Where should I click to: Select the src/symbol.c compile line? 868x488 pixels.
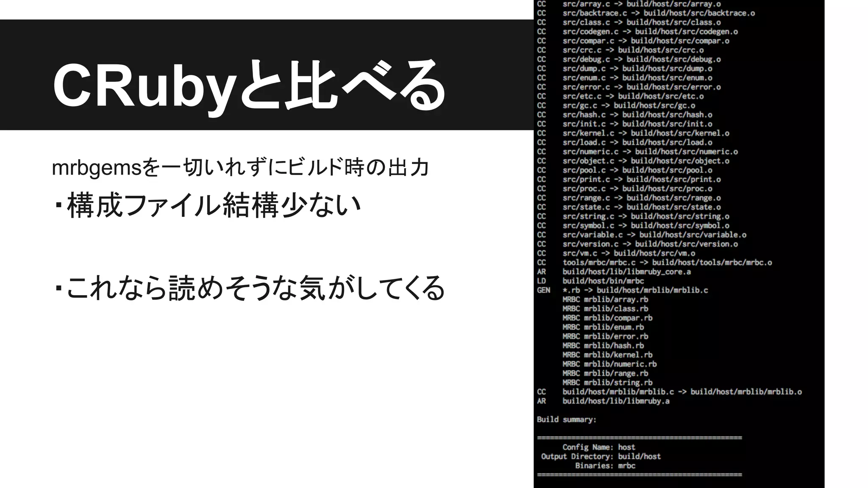(x=633, y=226)
